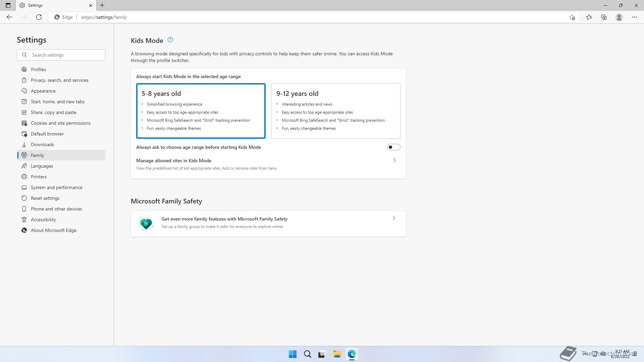Go to System and performance settings
The image size is (644, 362).
61,187
